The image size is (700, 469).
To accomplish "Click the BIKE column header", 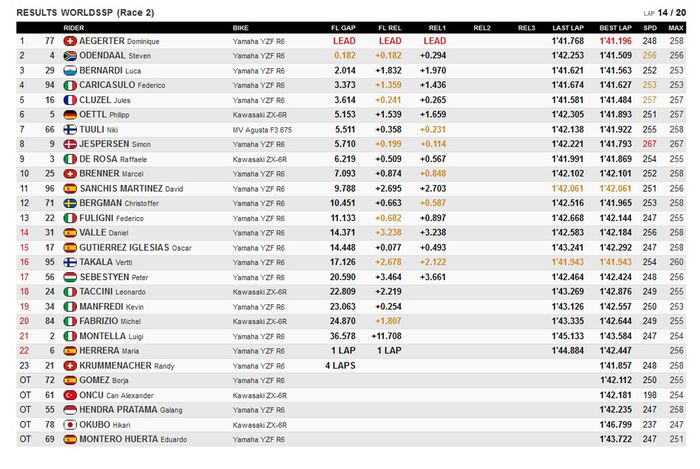I will click(240, 28).
